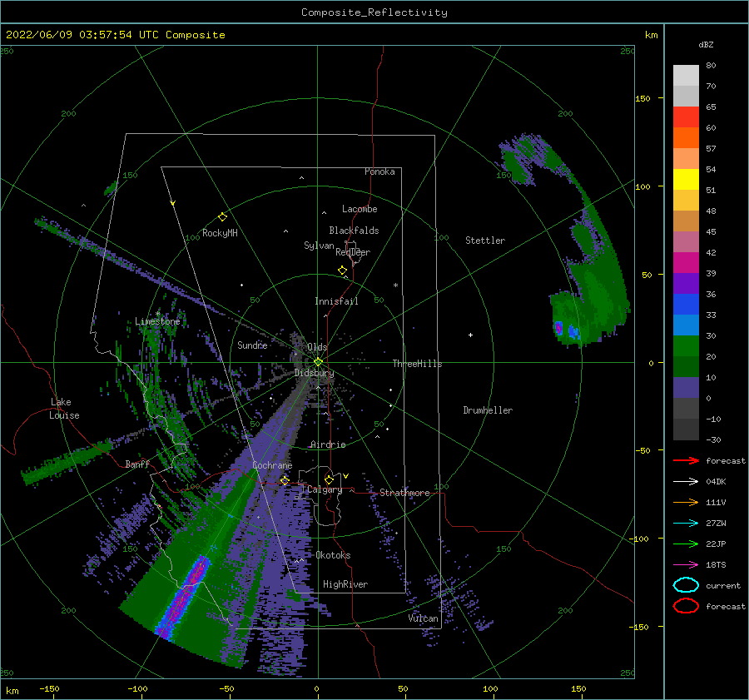This screenshot has height=700, width=749.
Task: Click the Lacombe city label
Action: (360, 209)
